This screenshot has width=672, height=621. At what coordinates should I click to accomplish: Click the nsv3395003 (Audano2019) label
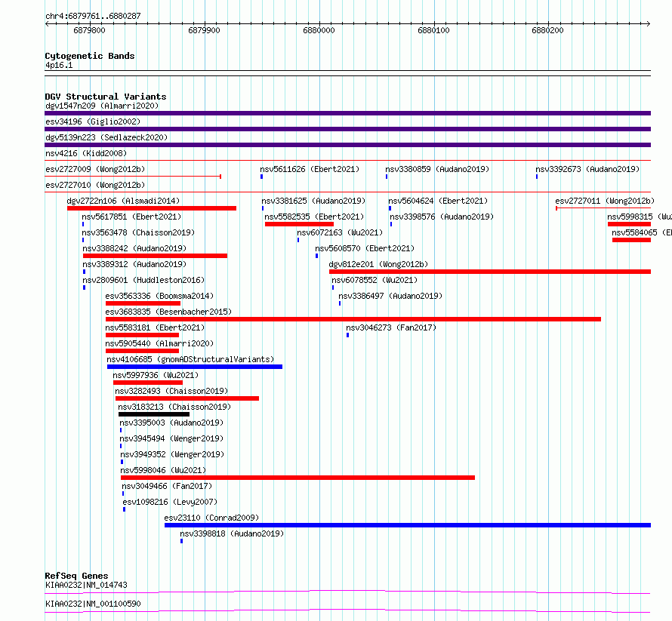click(171, 423)
